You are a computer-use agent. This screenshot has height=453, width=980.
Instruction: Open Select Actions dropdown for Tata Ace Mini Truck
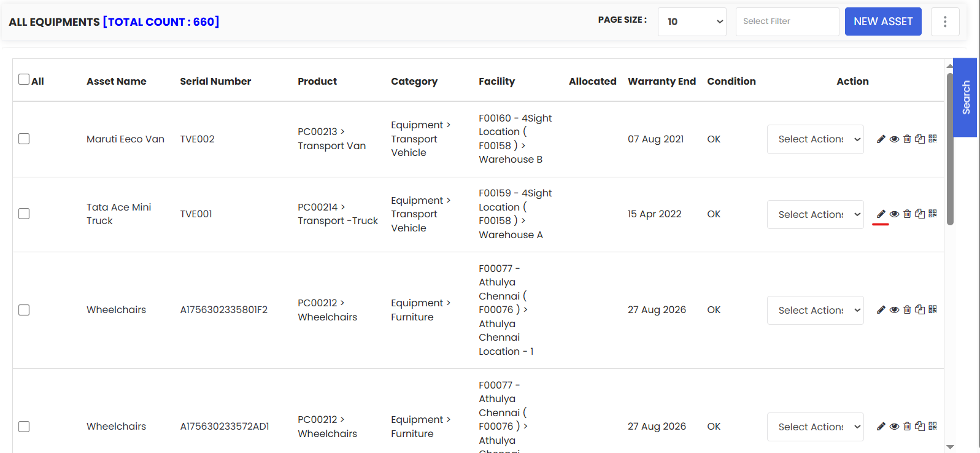pyautogui.click(x=816, y=215)
